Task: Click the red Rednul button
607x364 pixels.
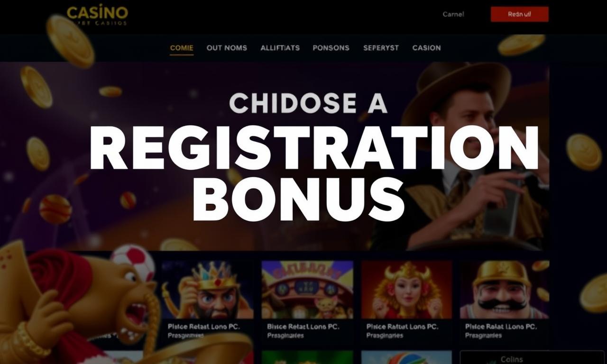Action: 519,14
